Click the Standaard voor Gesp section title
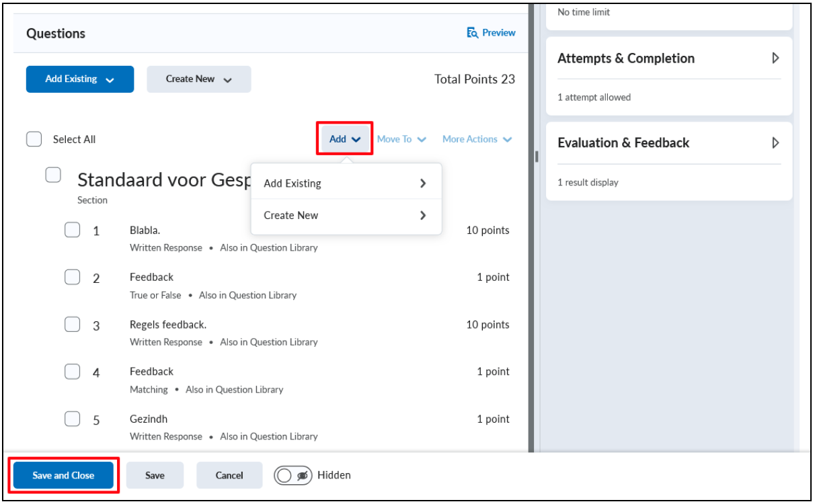Viewport: 815px width, 504px height. 164,179
